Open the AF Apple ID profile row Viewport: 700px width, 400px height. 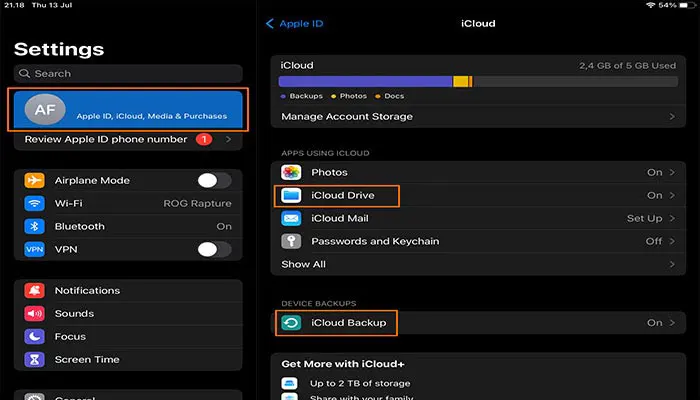[129, 109]
